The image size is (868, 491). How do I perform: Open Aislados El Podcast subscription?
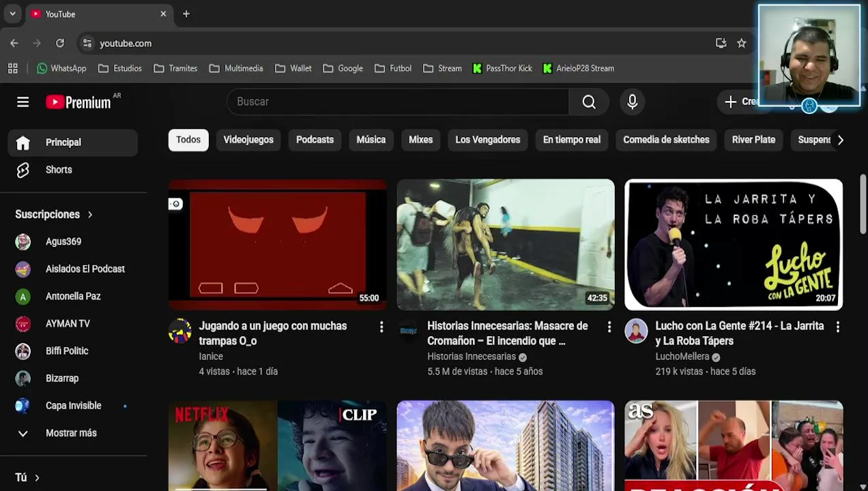click(73, 269)
